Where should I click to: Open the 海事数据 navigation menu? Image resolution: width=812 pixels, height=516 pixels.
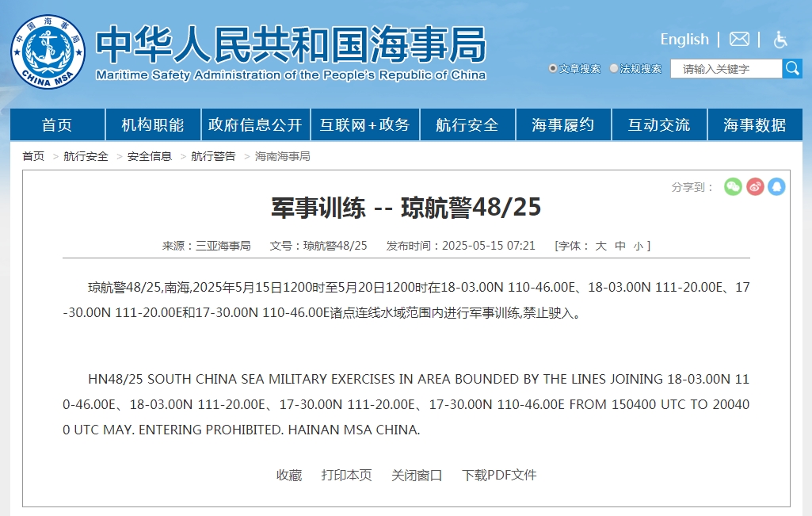point(754,125)
